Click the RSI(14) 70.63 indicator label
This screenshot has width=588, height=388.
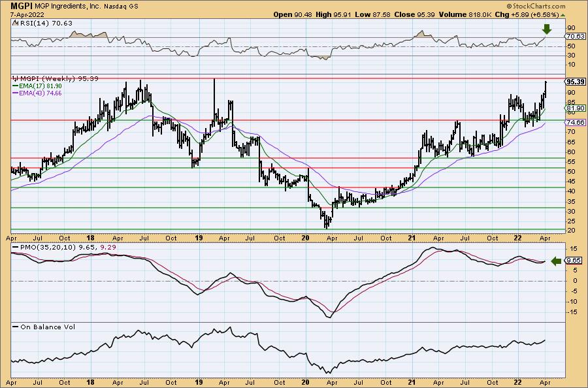(43, 24)
